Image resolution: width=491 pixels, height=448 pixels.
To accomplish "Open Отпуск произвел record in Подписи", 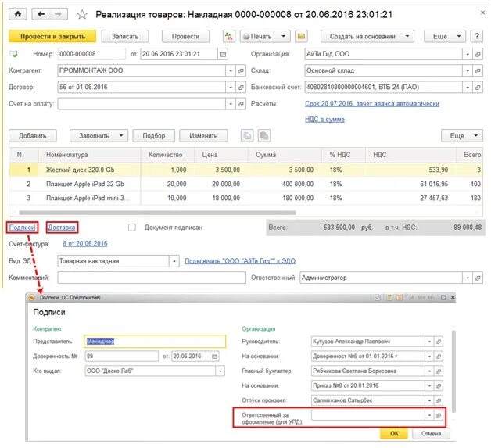I will point(439,400).
